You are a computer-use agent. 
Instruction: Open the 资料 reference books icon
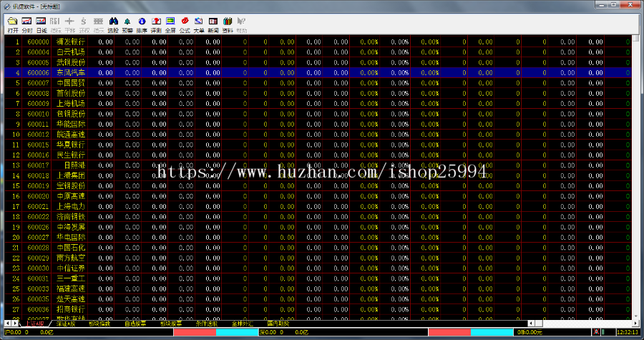(x=228, y=25)
